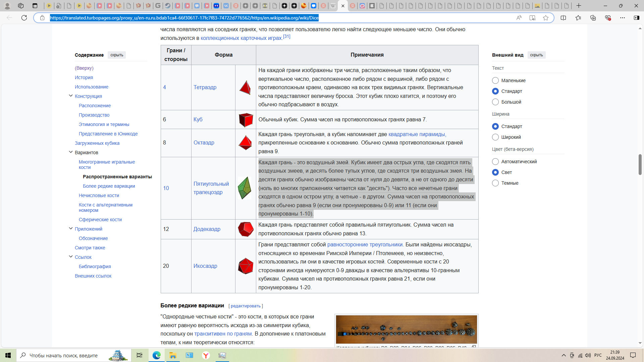This screenshot has height=362, width=644.
Task: Close the current active tab
Action: tap(343, 6)
